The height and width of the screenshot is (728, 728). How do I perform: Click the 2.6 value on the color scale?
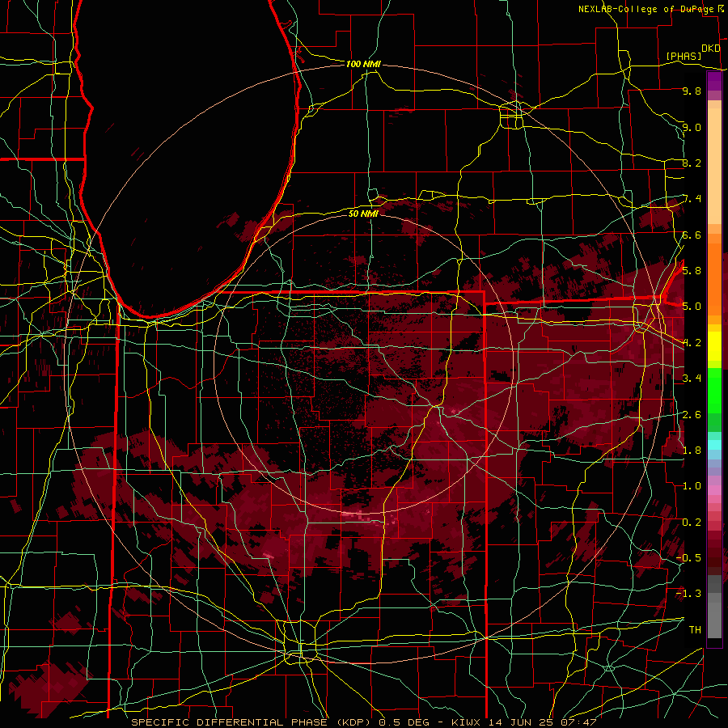point(692,414)
